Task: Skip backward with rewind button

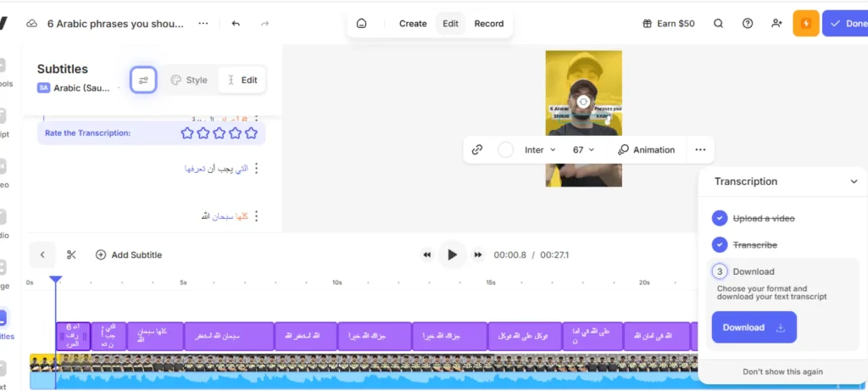Action: pyautogui.click(x=427, y=254)
